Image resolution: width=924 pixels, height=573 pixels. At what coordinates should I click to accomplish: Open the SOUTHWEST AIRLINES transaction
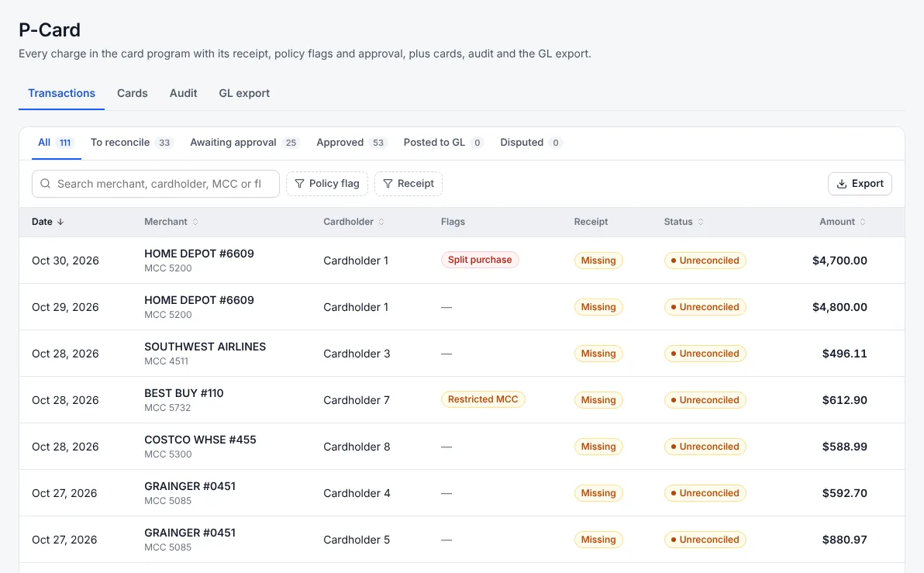tap(205, 347)
